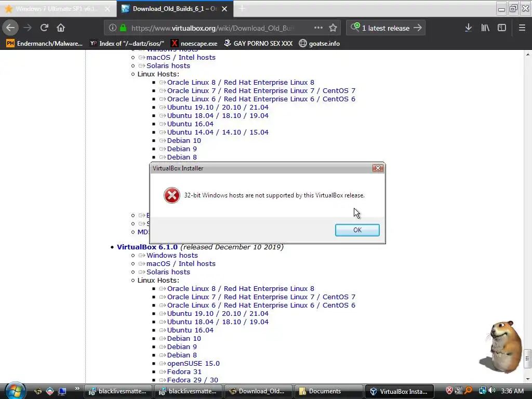Open Ubuntu 18.04 link above the dialog

[218, 116]
